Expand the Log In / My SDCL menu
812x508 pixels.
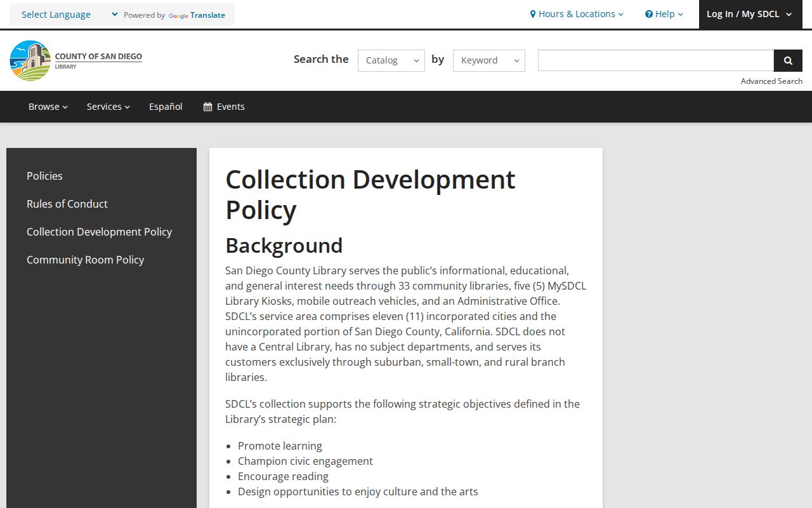[749, 14]
